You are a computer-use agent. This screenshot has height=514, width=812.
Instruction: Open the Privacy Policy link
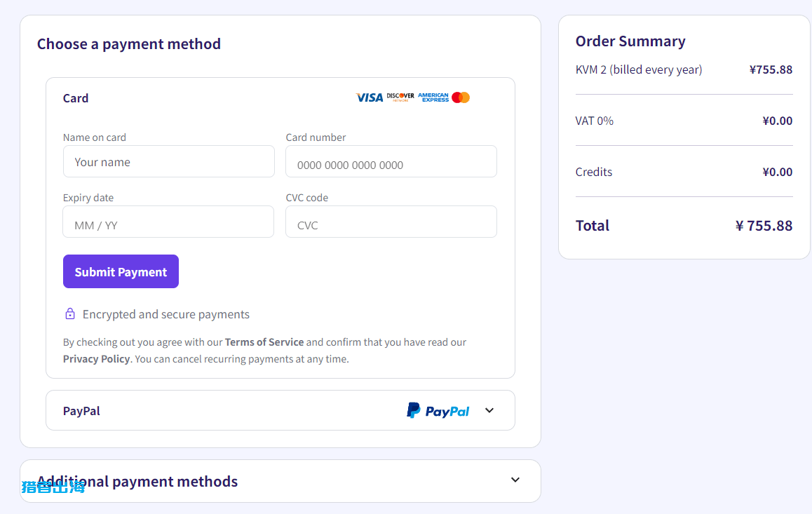[x=96, y=359]
